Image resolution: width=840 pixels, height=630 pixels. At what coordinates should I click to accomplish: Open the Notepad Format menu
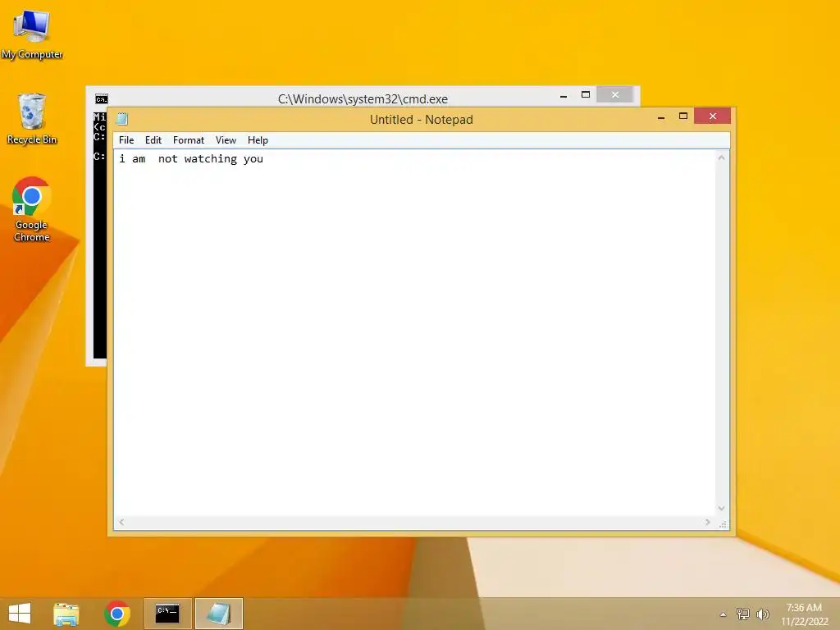coord(189,140)
